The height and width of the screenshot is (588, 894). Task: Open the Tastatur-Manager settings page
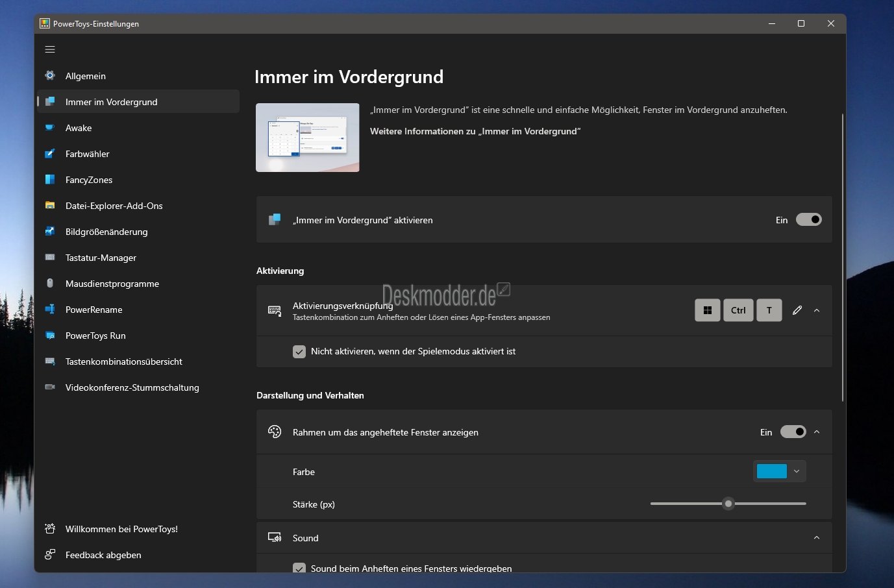(x=138, y=258)
